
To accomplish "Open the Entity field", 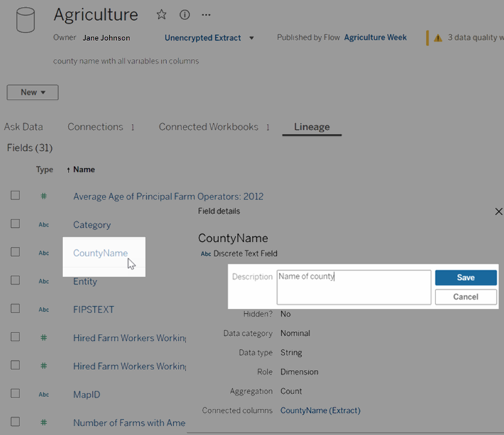I will click(x=85, y=281).
